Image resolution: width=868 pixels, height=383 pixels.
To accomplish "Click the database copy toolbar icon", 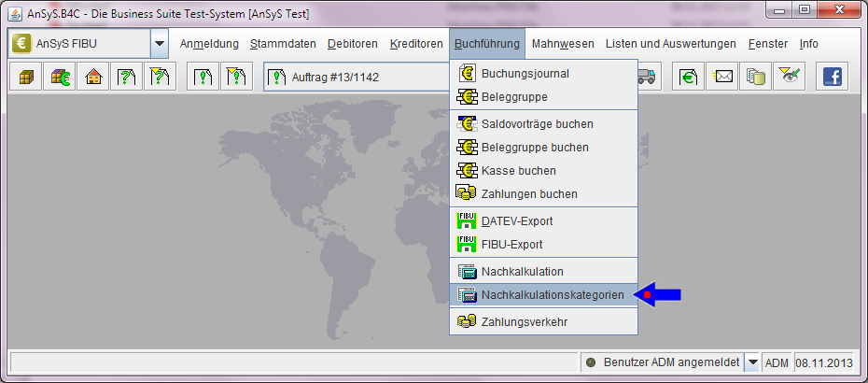I will (x=756, y=78).
